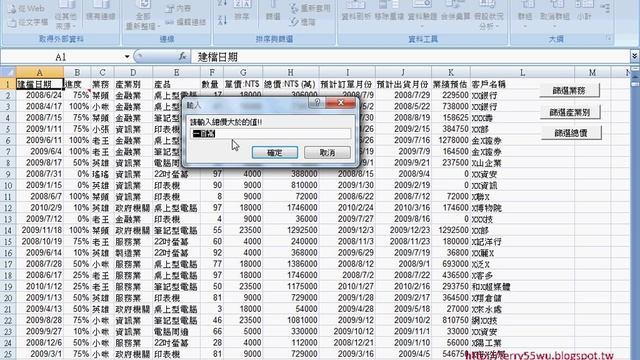Click header cell 客戶名稱
The height and width of the screenshot is (360, 640).
(x=522, y=84)
